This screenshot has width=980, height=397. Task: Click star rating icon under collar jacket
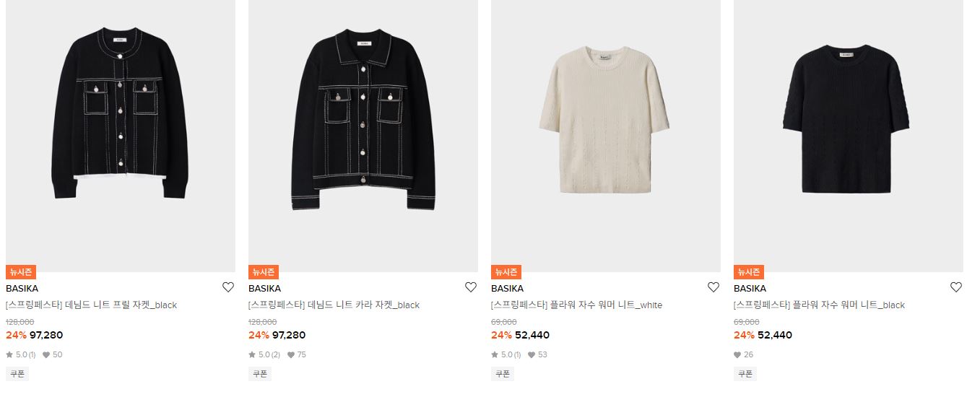tap(252, 354)
